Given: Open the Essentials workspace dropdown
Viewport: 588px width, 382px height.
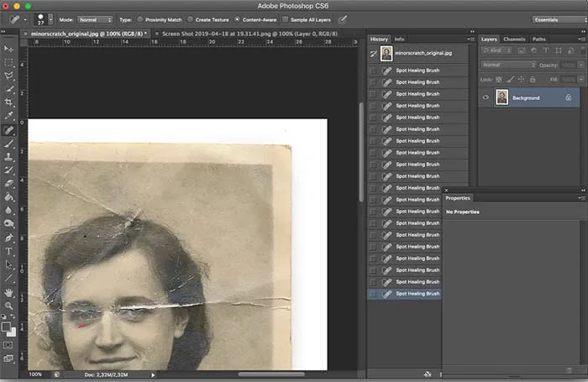Looking at the screenshot, I should click(x=559, y=19).
